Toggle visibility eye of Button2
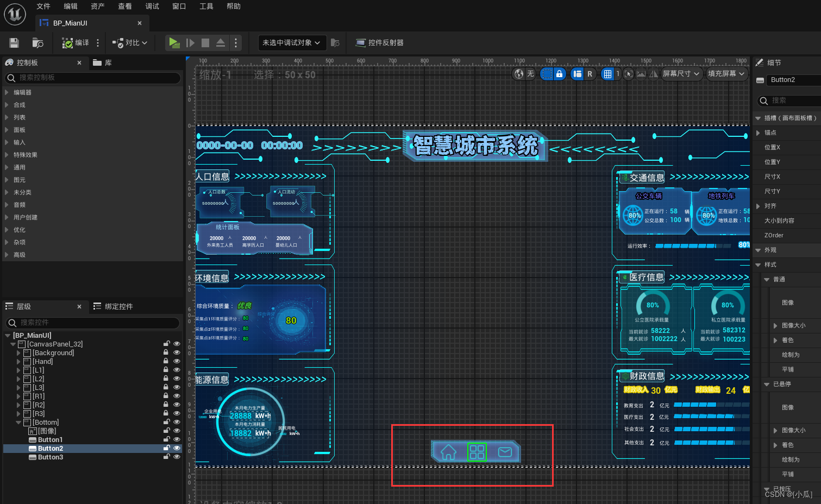Viewport: 821px width, 504px height. pyautogui.click(x=177, y=449)
